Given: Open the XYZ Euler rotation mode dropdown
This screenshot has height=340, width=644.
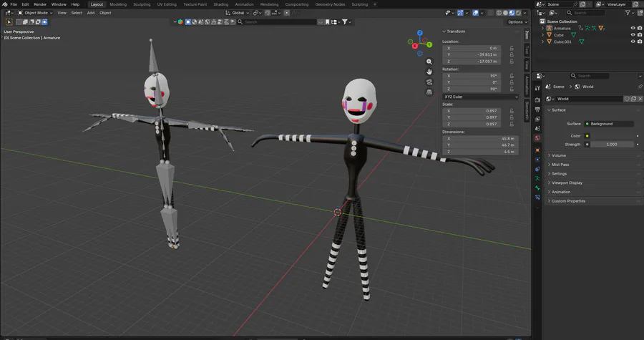Looking at the screenshot, I should [x=480, y=97].
